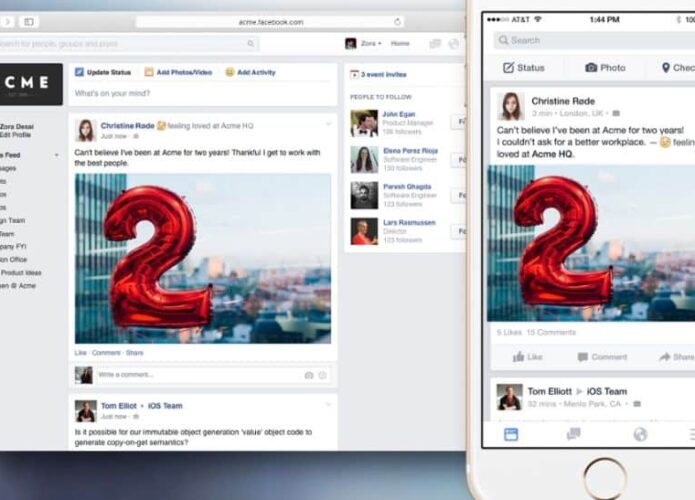
Task: Tap Christine Rode's avatar on phone
Action: [511, 106]
